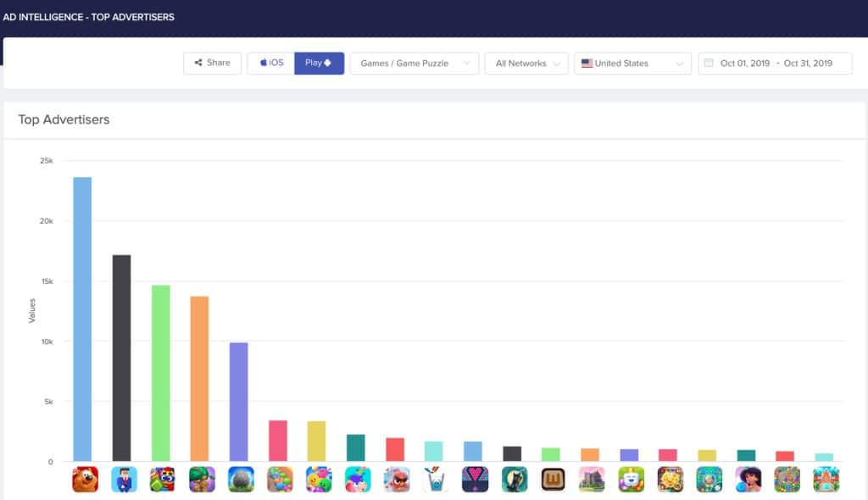Click the 5k axis label

pos(48,402)
